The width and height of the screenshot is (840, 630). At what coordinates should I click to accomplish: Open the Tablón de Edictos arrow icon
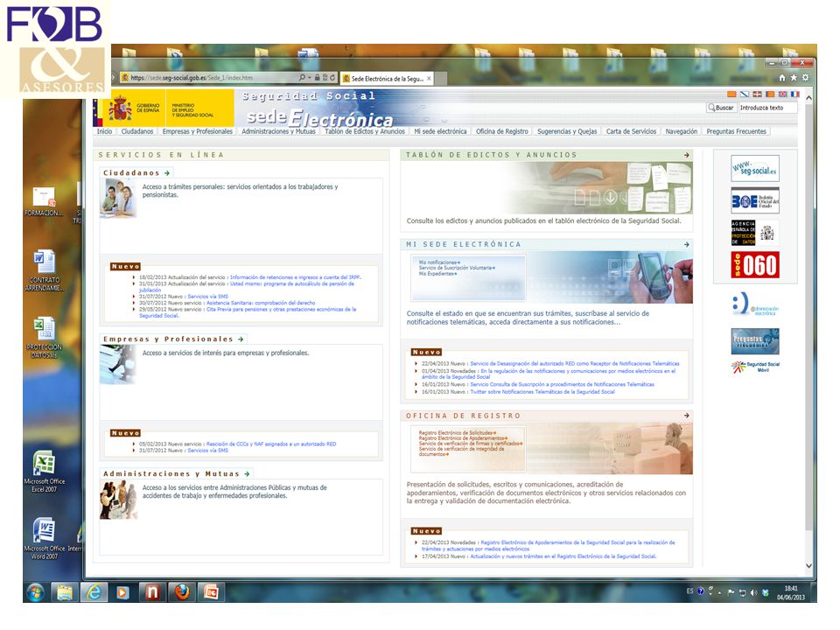[686, 155]
